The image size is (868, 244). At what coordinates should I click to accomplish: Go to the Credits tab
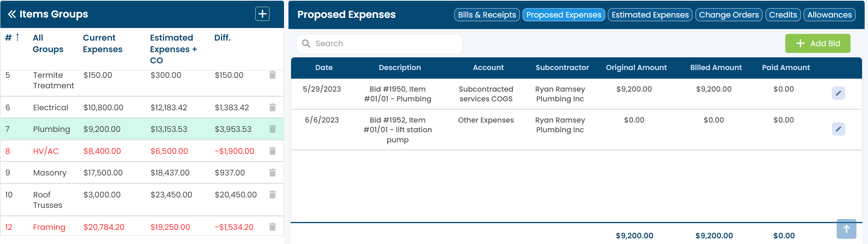tap(783, 15)
